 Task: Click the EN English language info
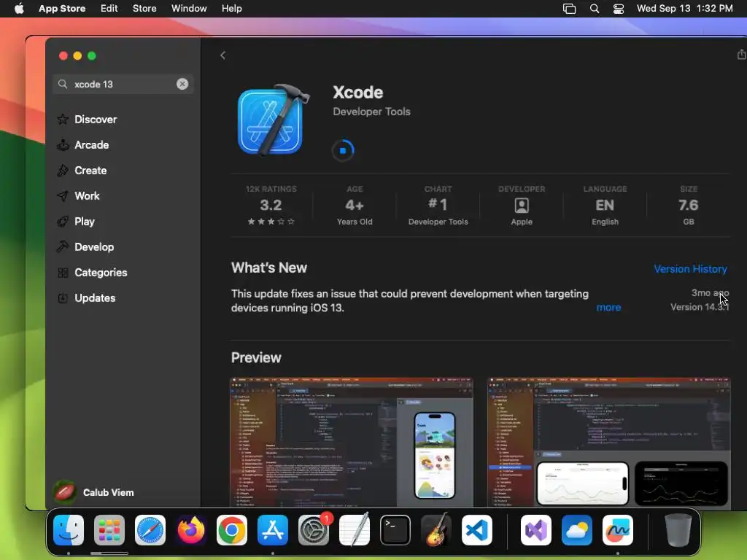pos(605,206)
